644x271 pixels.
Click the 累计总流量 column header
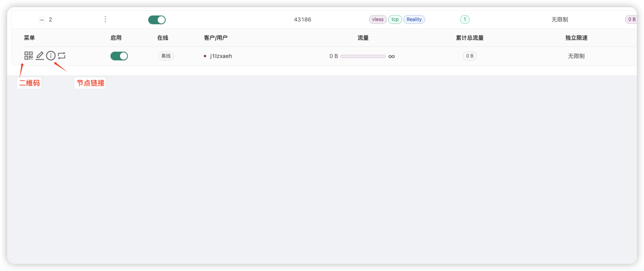(x=470, y=38)
